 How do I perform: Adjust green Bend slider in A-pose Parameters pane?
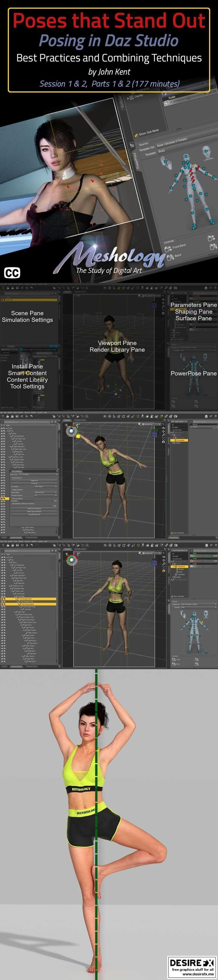click(204, 556)
